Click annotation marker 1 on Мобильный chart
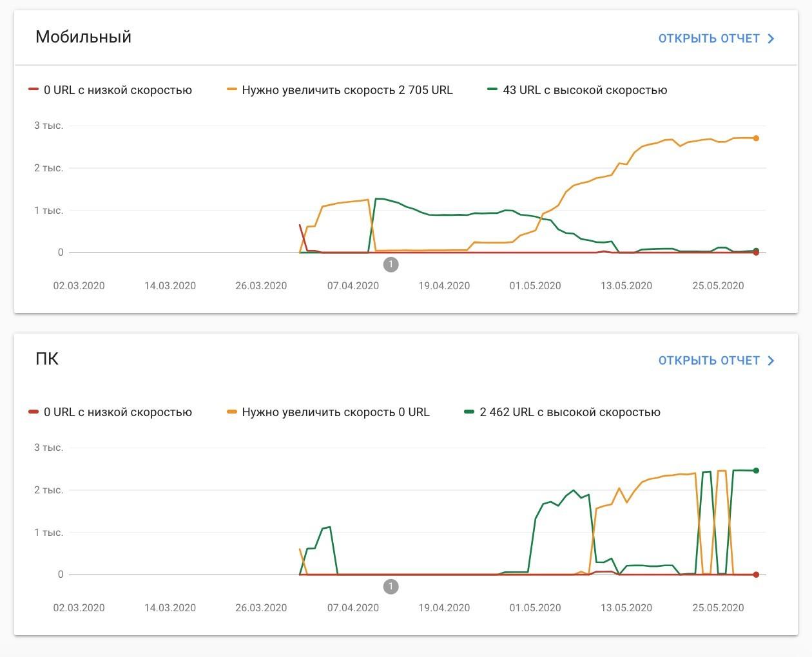 (x=391, y=264)
